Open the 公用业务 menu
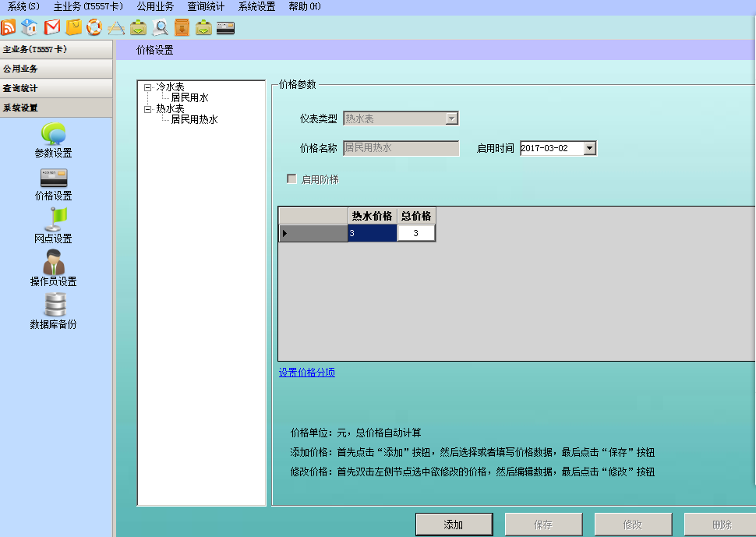Screen dimensions: 756x537 coord(155,6)
